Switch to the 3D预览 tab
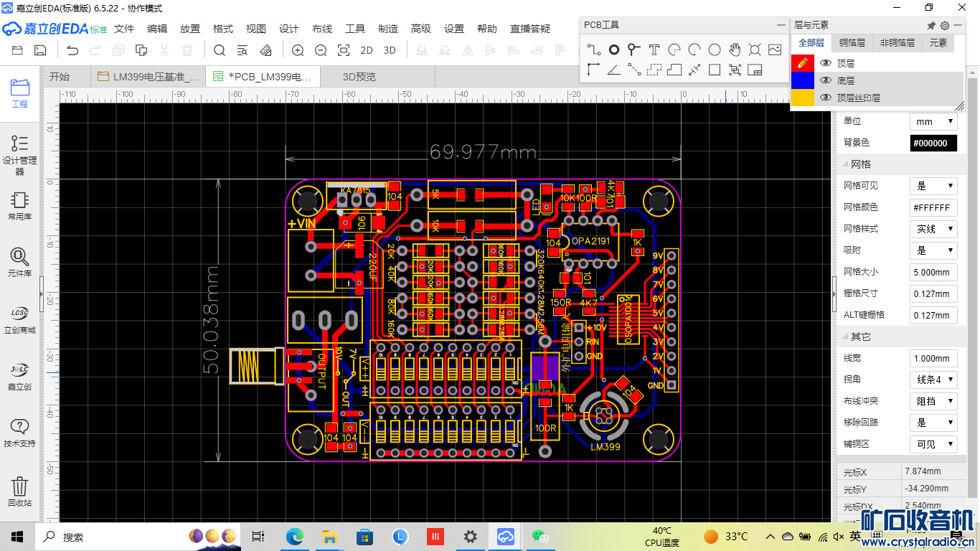This screenshot has width=980, height=551. (359, 77)
